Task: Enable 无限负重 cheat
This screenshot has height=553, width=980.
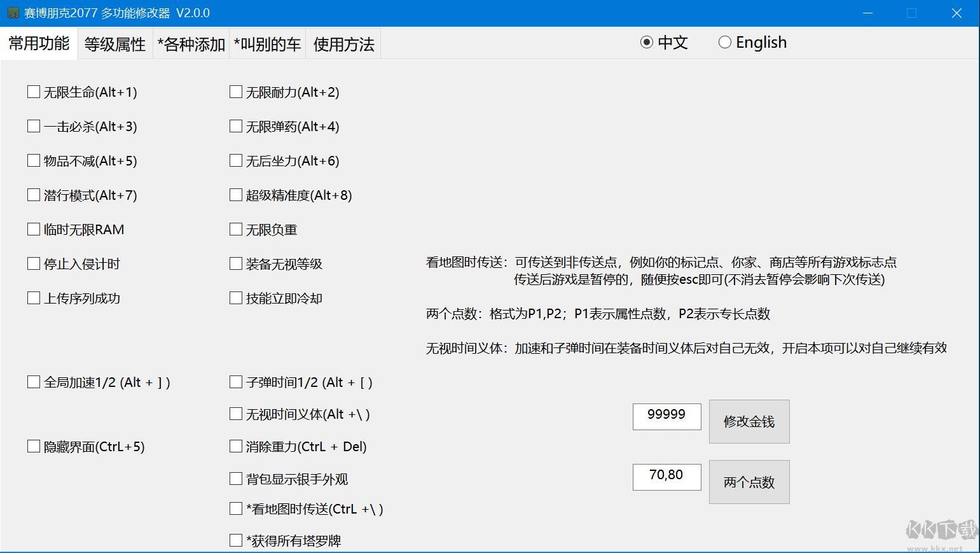Action: coord(235,229)
